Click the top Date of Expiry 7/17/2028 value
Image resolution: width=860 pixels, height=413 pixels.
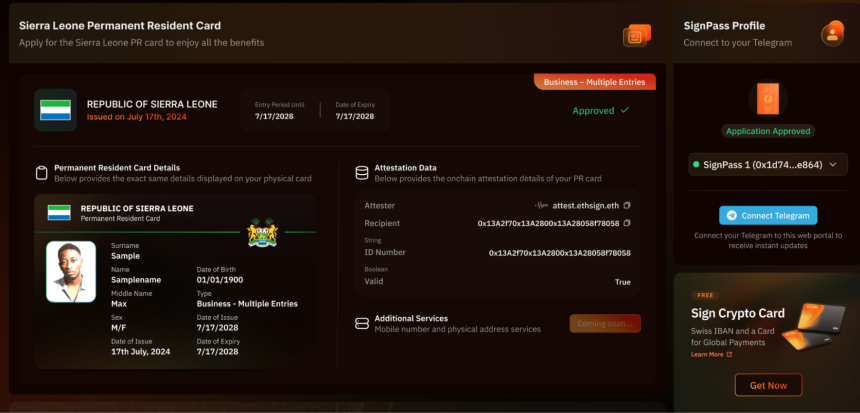(355, 116)
